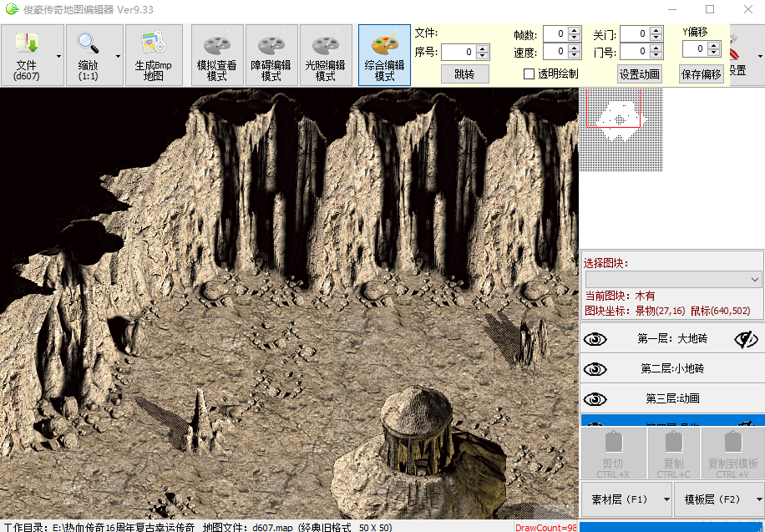Toggle eye icon for 第一层:大地砖

pos(595,339)
